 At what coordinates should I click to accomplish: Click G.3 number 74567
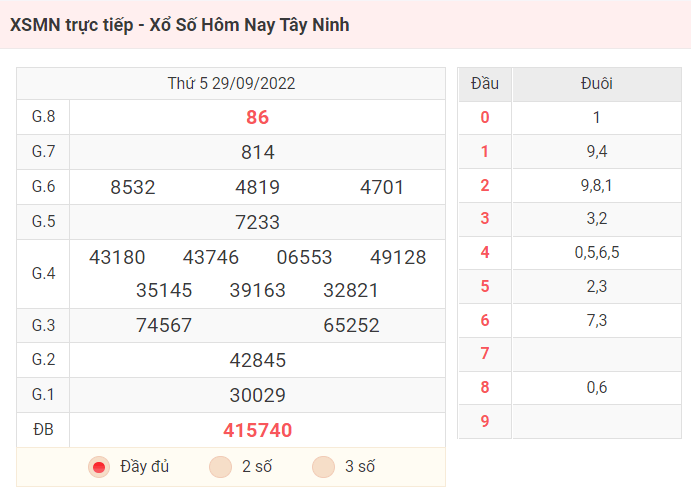pos(164,325)
